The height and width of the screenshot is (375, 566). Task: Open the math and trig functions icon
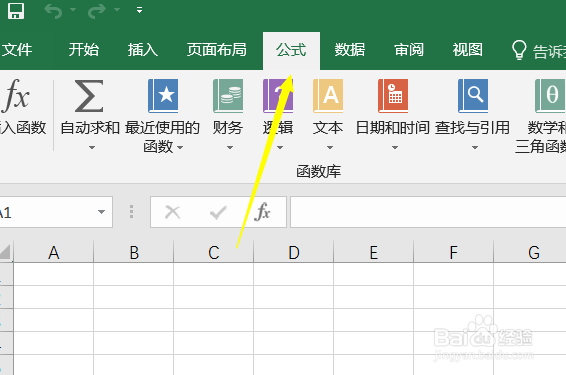(550, 96)
